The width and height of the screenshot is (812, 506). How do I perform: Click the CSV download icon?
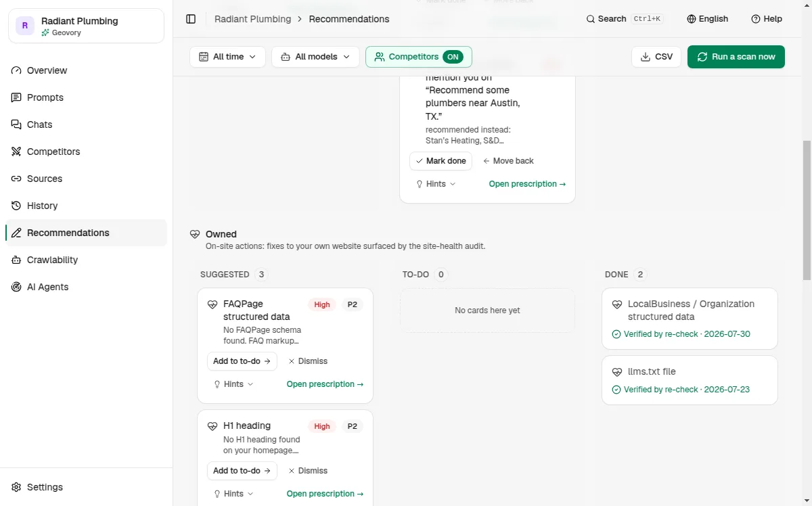tap(646, 57)
